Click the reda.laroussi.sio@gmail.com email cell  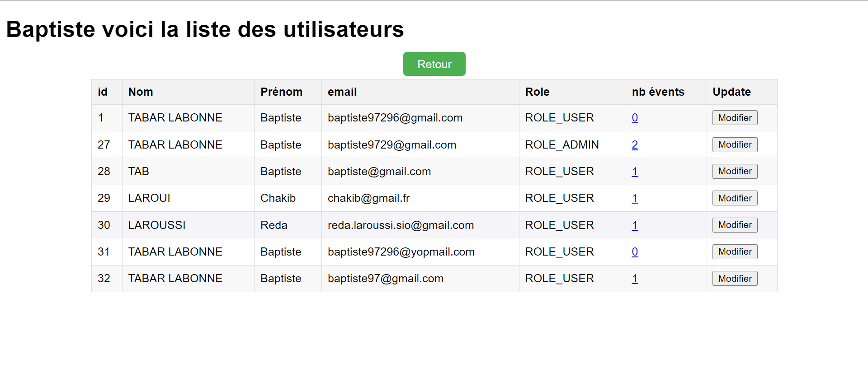click(401, 225)
